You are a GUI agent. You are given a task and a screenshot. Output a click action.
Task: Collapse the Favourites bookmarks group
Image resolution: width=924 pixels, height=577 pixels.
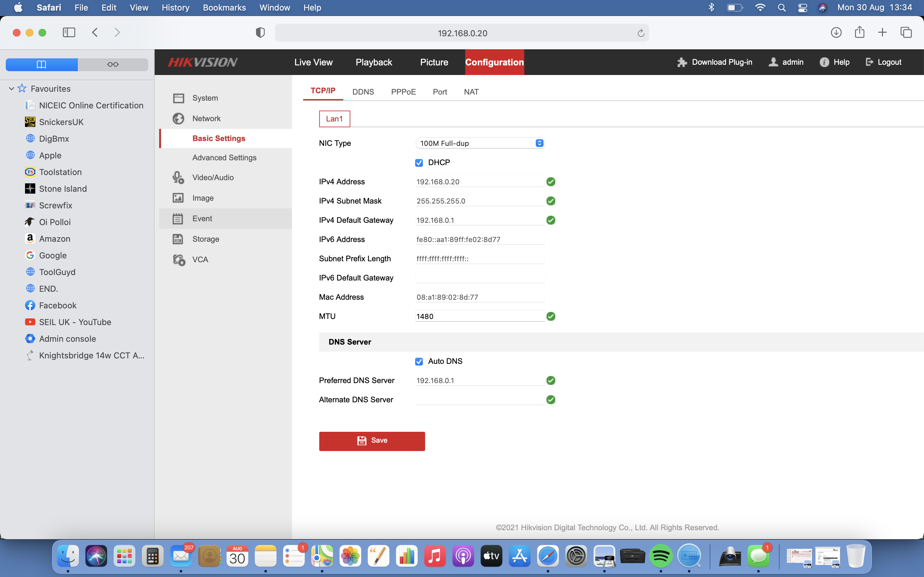click(12, 88)
